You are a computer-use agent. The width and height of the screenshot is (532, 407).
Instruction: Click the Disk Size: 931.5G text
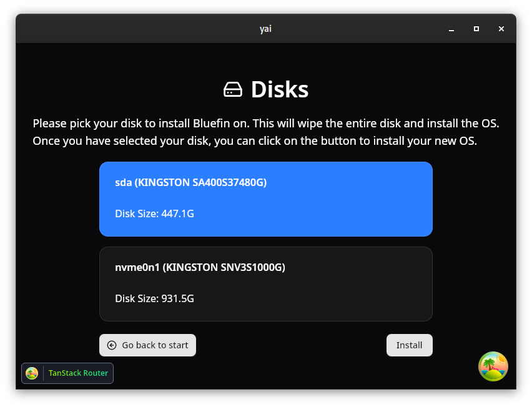point(154,298)
